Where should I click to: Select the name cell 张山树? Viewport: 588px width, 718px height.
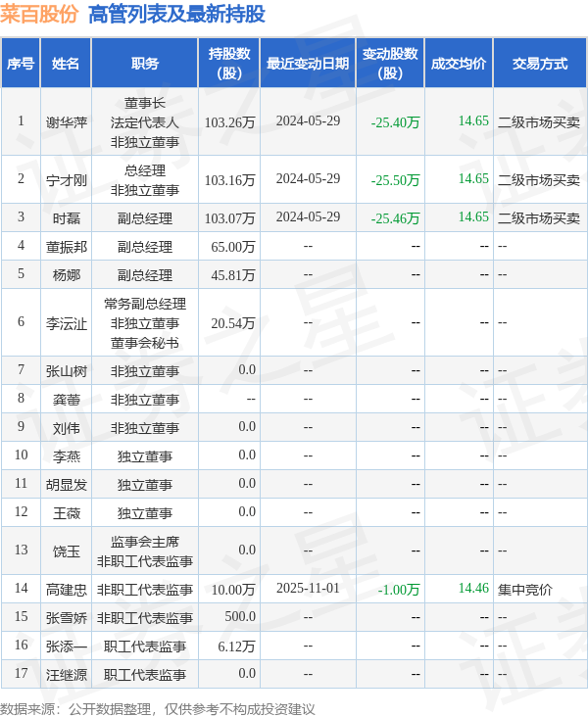click(67, 371)
